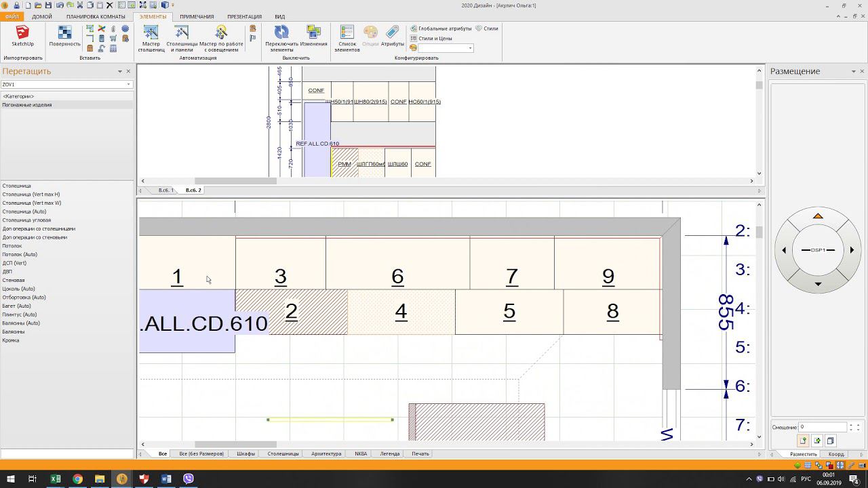Click the Cut scissors icon in quick access toolbar

point(79,5)
